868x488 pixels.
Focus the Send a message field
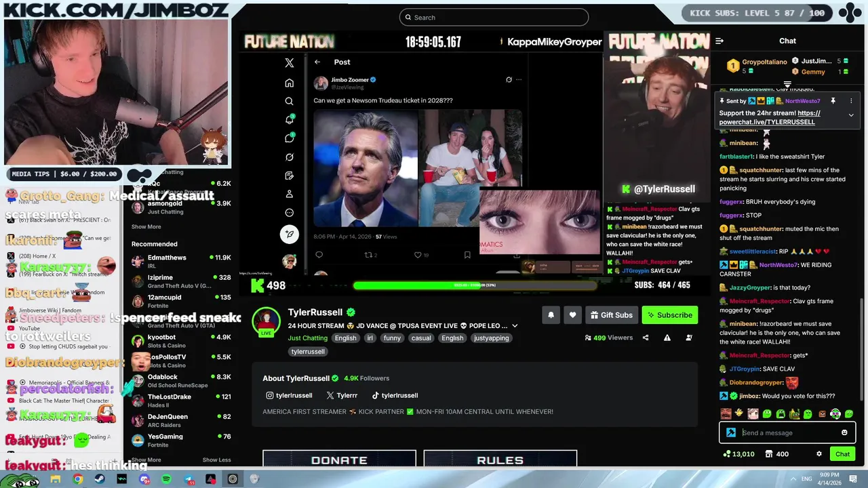coord(788,432)
